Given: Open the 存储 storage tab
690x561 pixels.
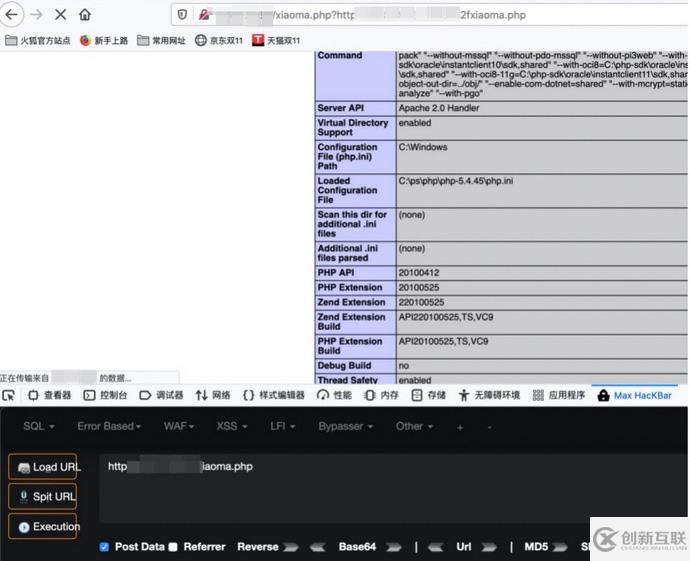Looking at the screenshot, I should [429, 395].
